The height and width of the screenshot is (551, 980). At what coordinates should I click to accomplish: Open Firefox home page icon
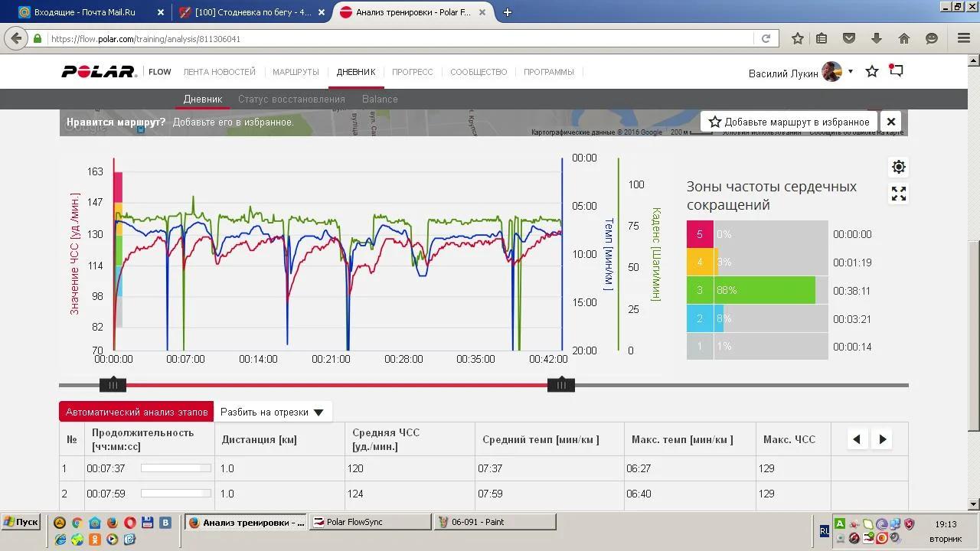click(904, 39)
